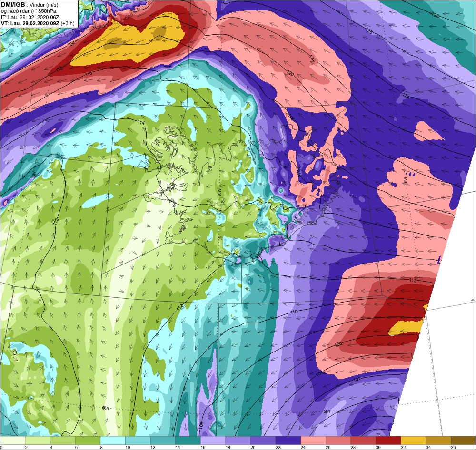Select the 32–34 m/s yellow legend swatch

(x=413, y=440)
